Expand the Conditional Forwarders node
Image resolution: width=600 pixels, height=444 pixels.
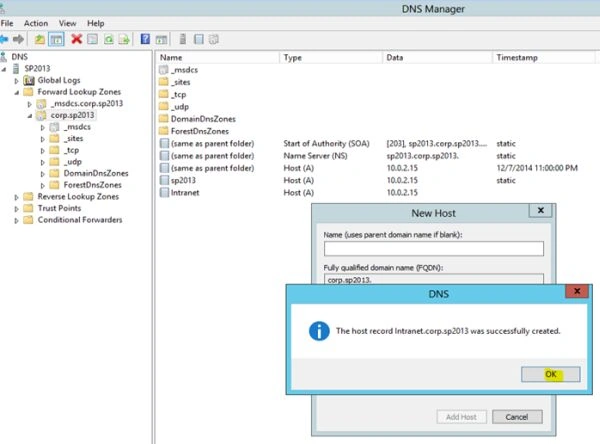point(16,220)
